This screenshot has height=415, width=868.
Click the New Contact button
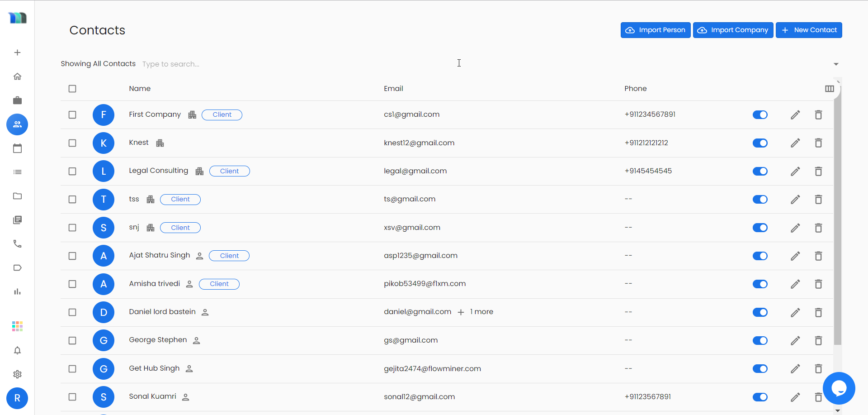coord(809,30)
